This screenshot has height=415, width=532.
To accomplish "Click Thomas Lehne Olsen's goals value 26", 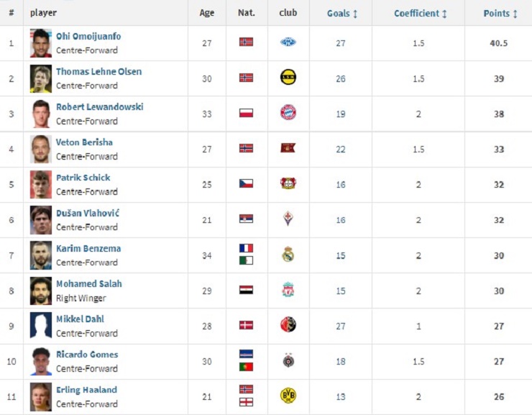I will click(341, 78).
